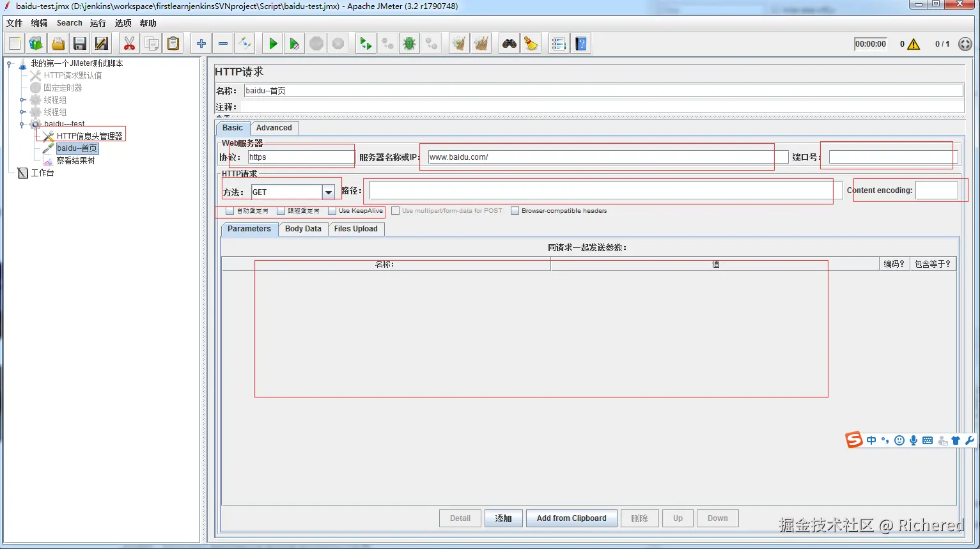980x549 pixels.
Task: Click the Stop test icon
Action: tap(316, 43)
